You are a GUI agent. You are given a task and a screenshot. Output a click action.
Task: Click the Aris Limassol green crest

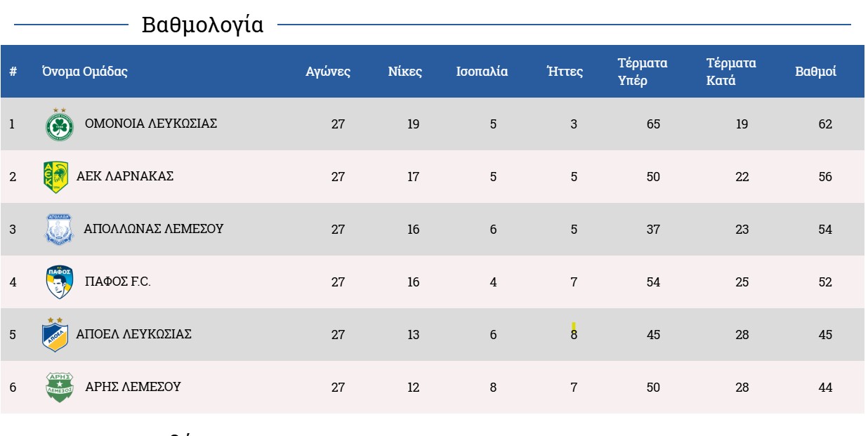pyautogui.click(x=60, y=387)
